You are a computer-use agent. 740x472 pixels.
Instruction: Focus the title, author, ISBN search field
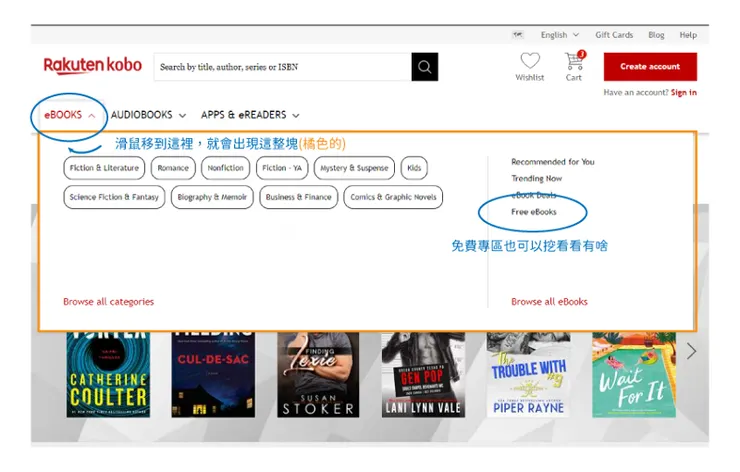pos(282,67)
